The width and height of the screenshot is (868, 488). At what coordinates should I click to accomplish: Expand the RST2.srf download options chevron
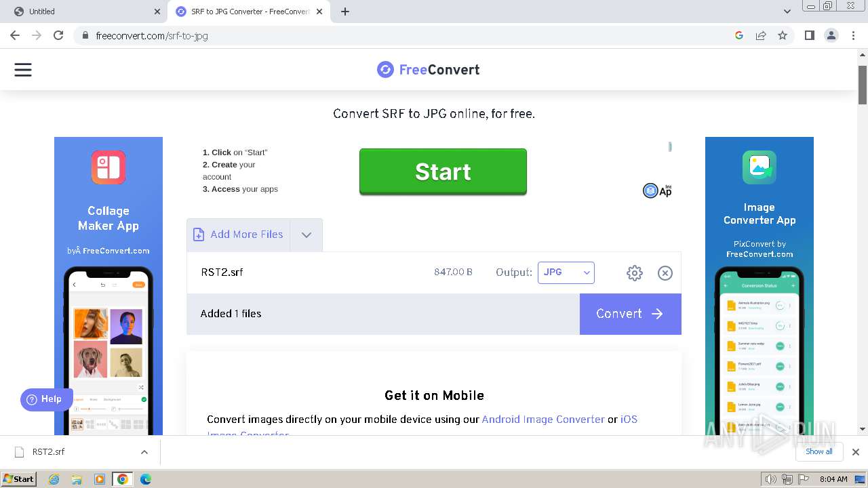tap(144, 452)
